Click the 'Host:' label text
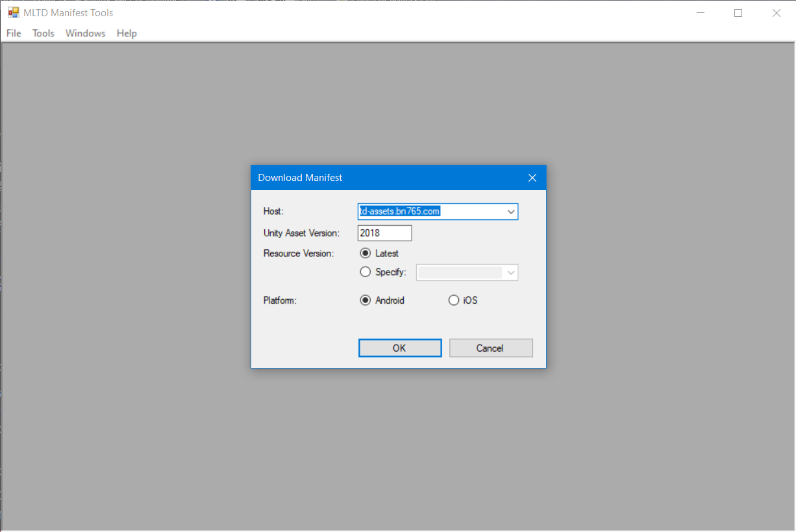Image resolution: width=796 pixels, height=532 pixels. tap(273, 212)
